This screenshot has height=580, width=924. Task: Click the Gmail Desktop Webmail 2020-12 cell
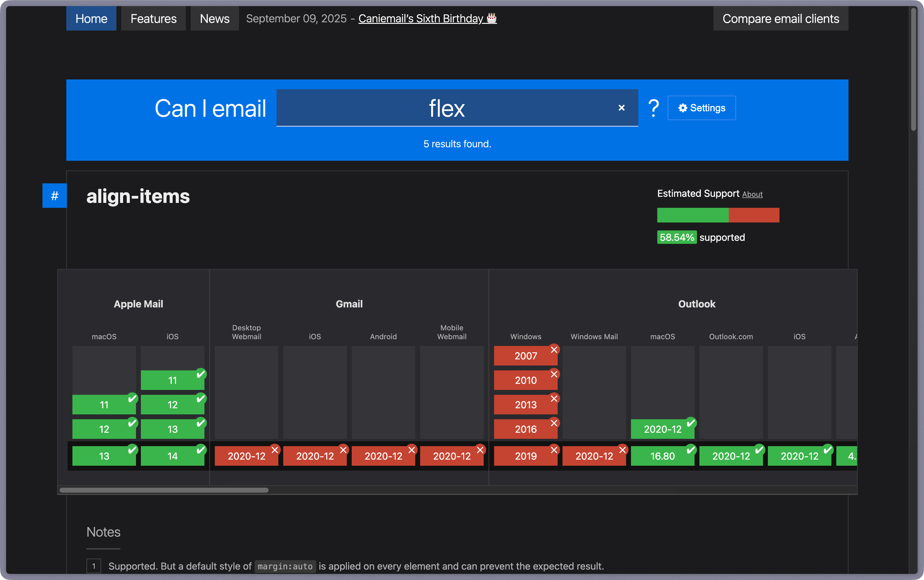pyautogui.click(x=246, y=456)
